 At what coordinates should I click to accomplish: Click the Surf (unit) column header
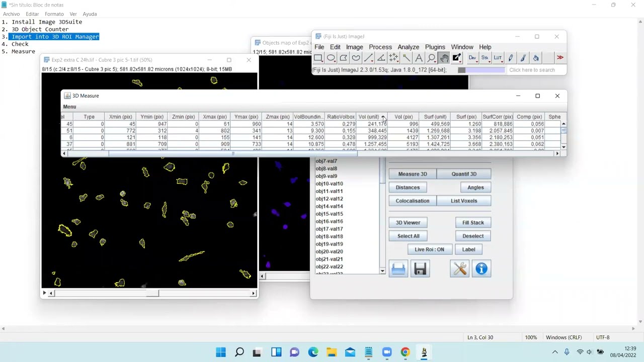pyautogui.click(x=435, y=117)
